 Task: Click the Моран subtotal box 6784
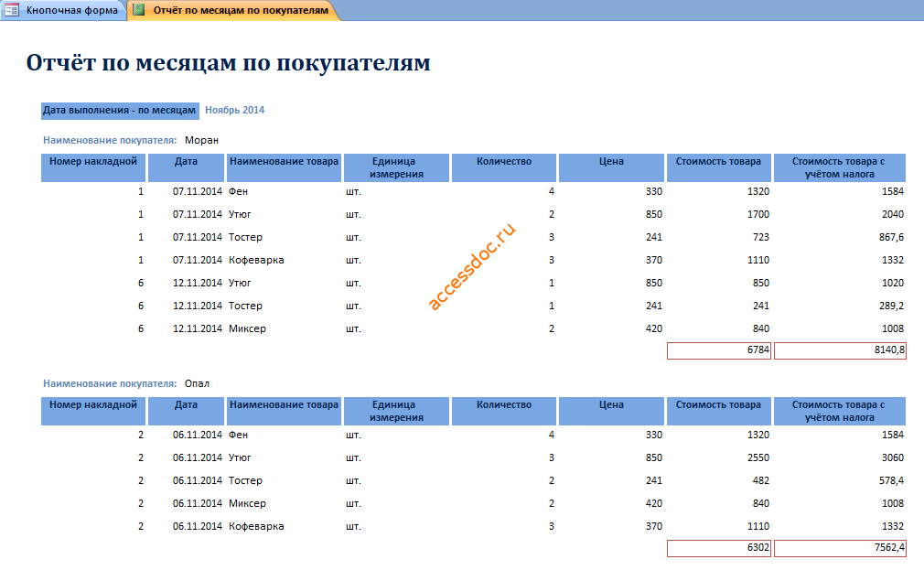[x=719, y=350]
